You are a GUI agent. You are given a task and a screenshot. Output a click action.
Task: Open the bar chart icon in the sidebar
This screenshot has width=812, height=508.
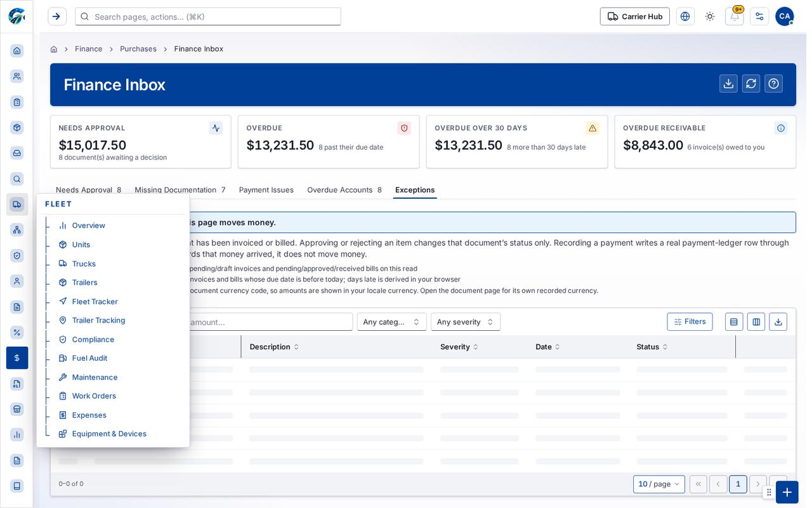(17, 434)
